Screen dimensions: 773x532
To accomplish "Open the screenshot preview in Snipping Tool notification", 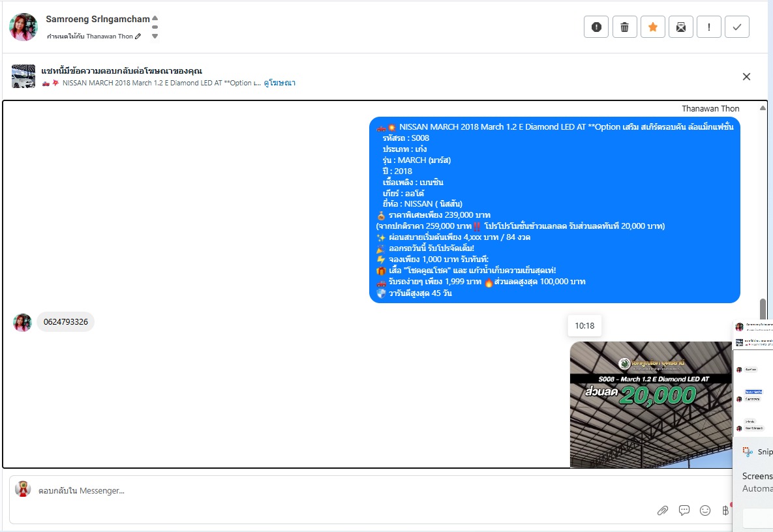I will coord(753,377).
